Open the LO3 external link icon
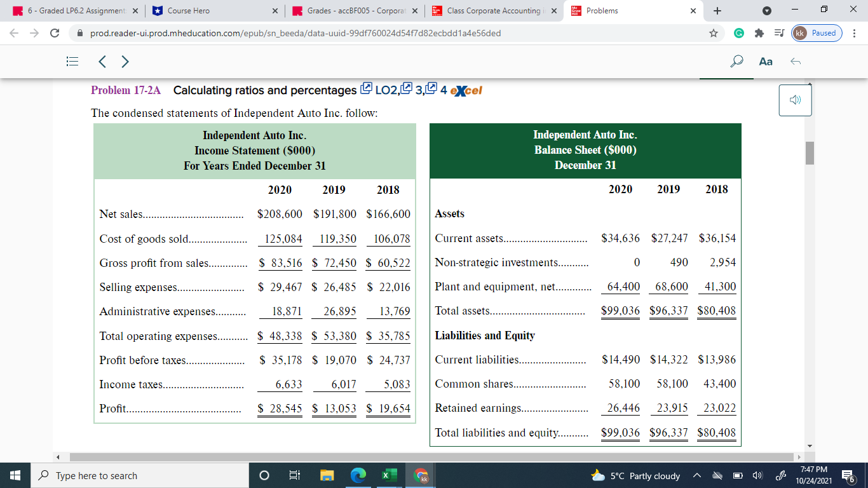868x488 pixels. click(408, 89)
